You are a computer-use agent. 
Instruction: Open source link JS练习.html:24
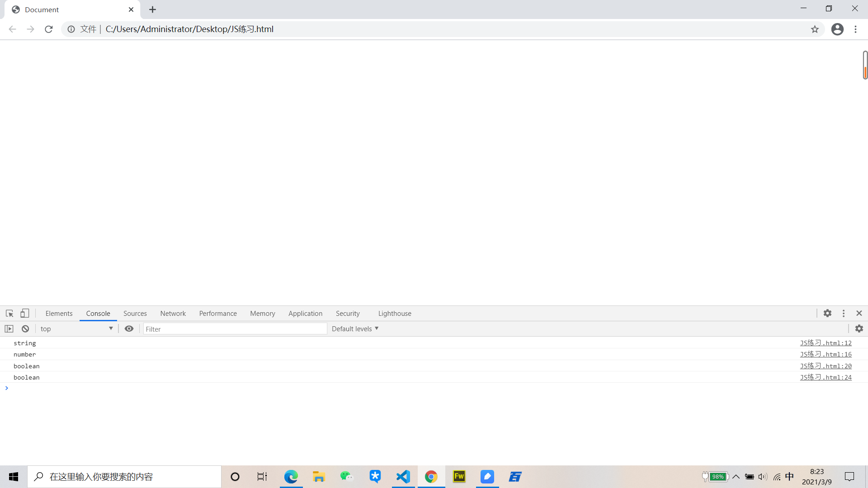(826, 377)
